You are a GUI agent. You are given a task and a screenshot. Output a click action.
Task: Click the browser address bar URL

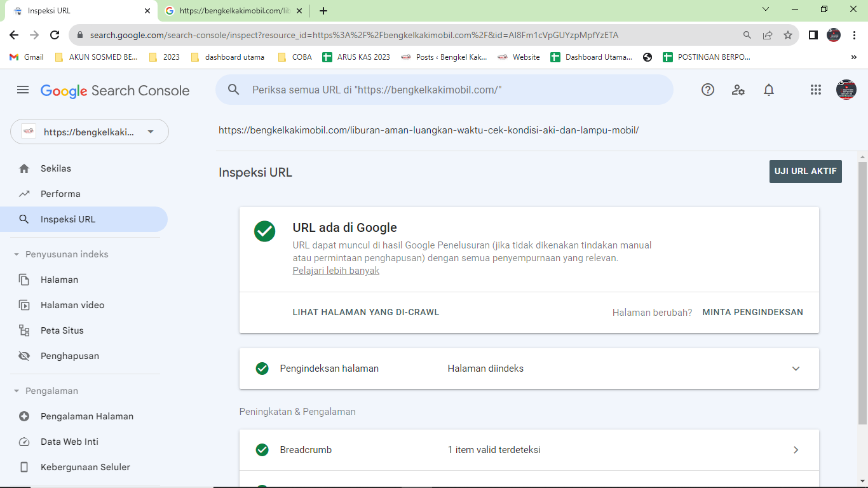[x=354, y=35]
